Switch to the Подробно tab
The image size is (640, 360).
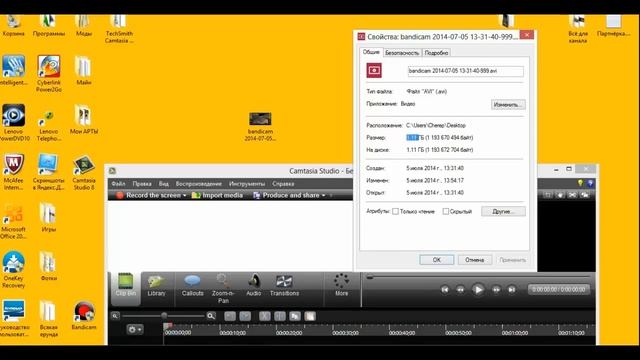tap(436, 53)
